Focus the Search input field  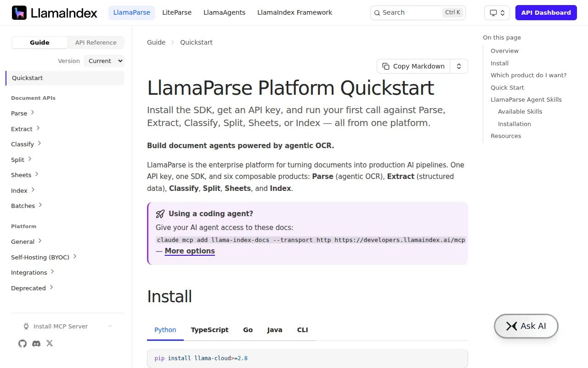[418, 13]
